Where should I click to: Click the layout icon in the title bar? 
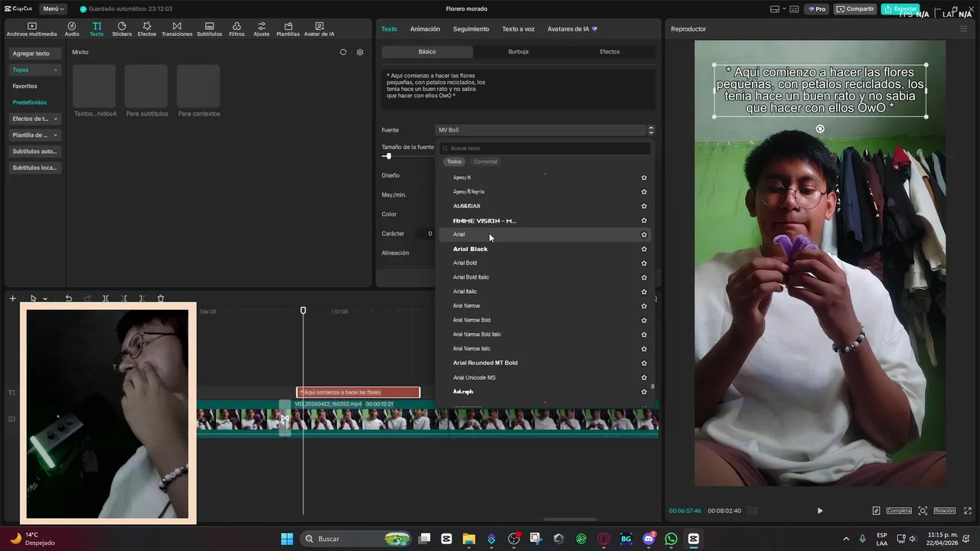point(775,9)
